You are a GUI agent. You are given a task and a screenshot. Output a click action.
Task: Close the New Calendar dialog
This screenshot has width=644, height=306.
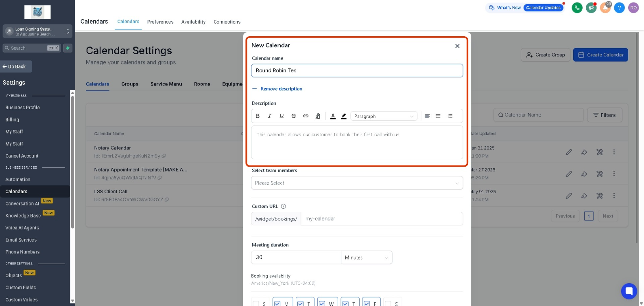point(457,46)
